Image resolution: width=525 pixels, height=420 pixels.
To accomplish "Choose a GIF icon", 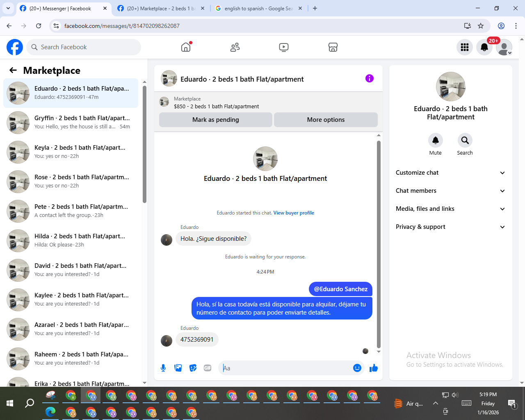I will pyautogui.click(x=208, y=368).
